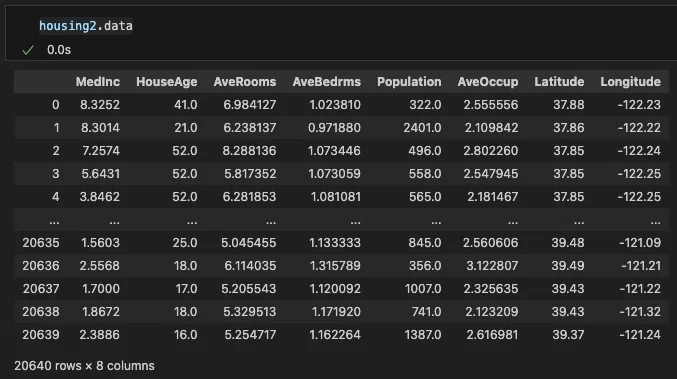
Task: Select the Longitude column header
Action: pyautogui.click(x=630, y=82)
